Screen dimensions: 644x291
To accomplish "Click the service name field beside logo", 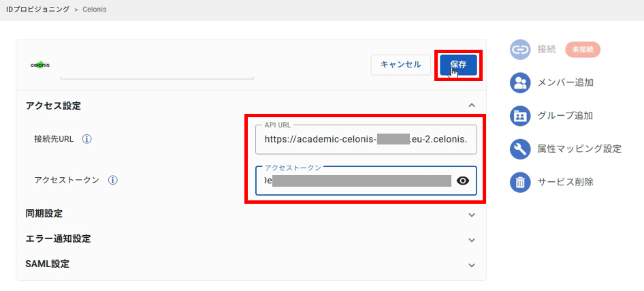I will point(157,72).
